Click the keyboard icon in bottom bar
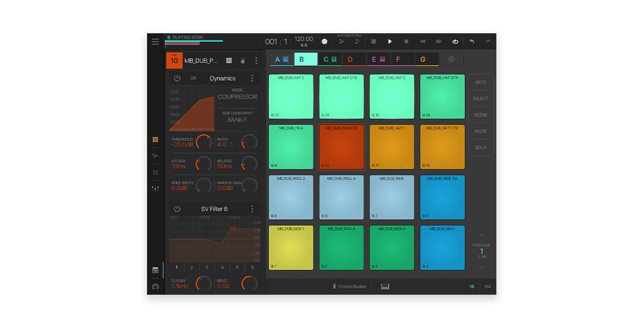 [385, 286]
